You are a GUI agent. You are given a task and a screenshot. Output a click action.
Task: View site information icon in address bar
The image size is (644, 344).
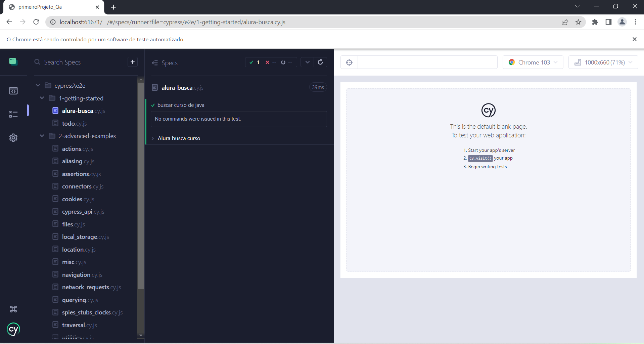53,22
